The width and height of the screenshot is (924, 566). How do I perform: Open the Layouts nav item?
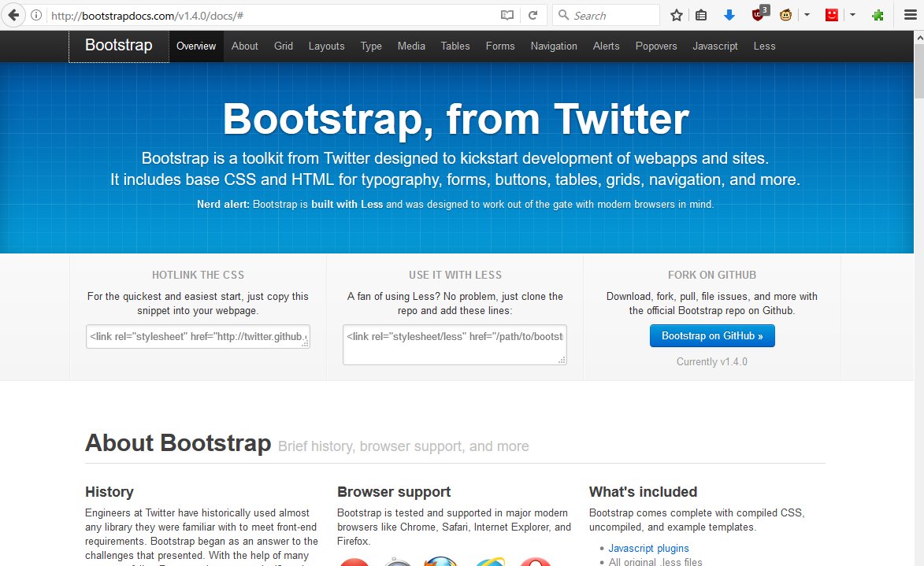[x=326, y=46]
